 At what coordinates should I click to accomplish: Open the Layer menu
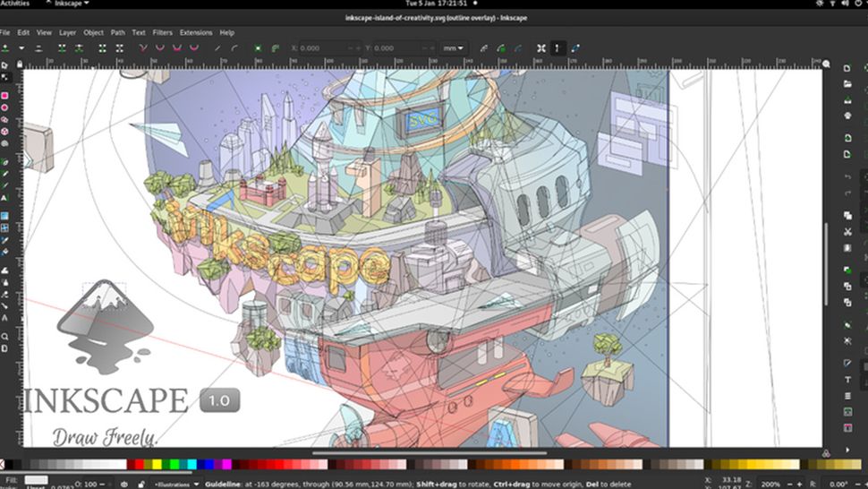click(67, 32)
